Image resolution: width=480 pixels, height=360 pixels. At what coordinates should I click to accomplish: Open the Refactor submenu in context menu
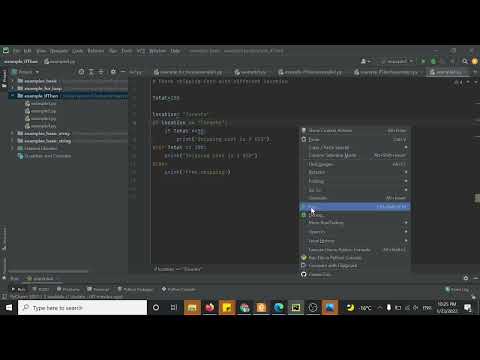[x=355, y=172]
